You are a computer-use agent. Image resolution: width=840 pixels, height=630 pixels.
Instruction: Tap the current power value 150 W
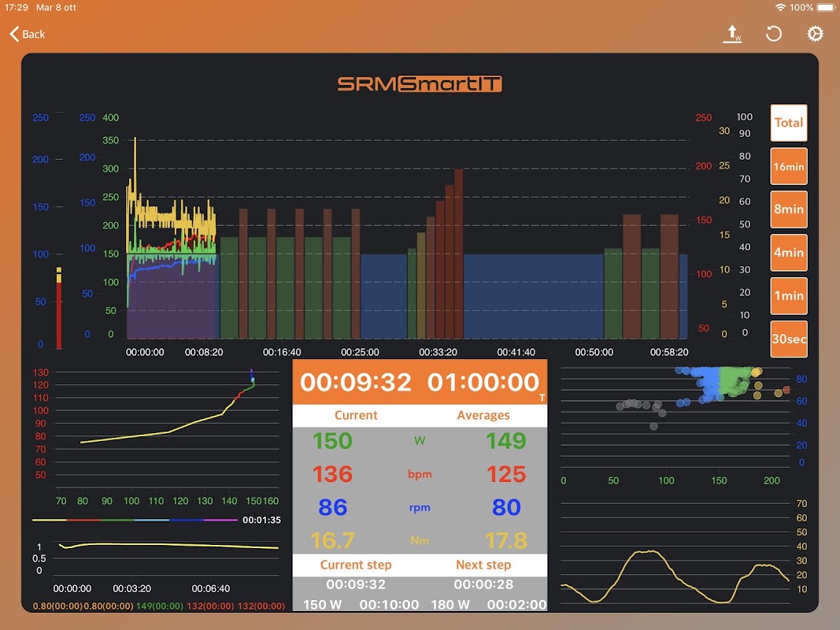click(x=333, y=441)
